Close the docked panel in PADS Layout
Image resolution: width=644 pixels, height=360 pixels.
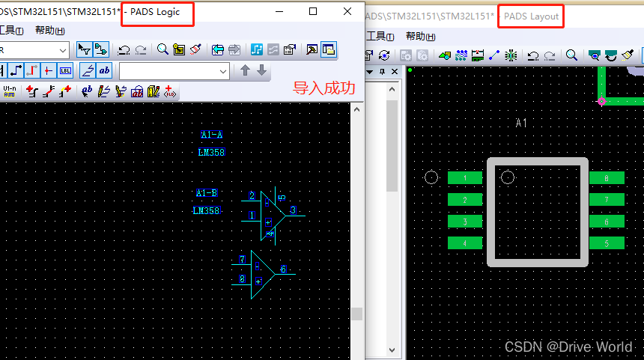(395, 72)
